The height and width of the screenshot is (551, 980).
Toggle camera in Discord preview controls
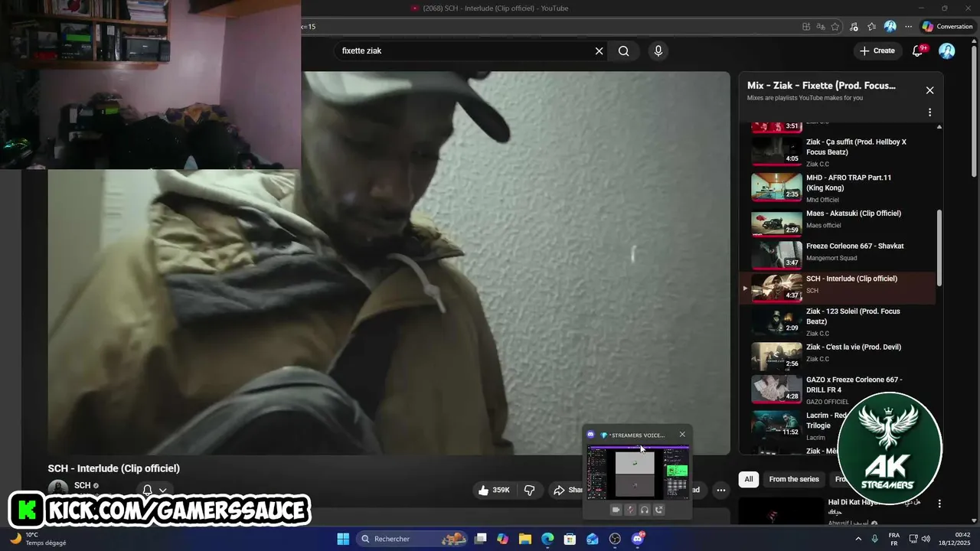coord(616,510)
